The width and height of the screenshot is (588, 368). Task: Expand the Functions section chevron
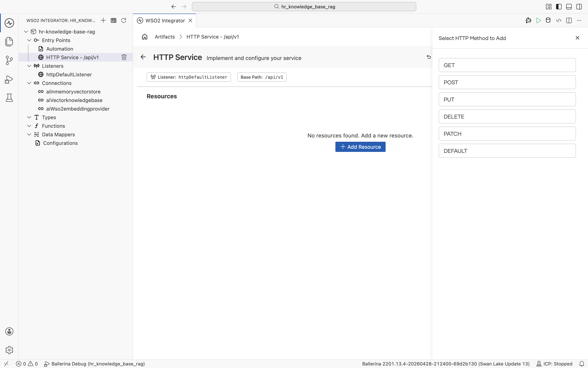29,126
